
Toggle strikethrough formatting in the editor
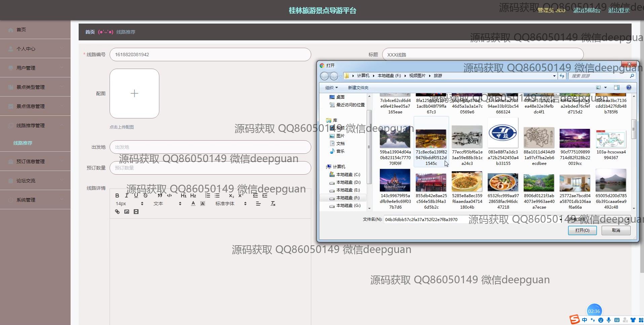[x=145, y=195]
